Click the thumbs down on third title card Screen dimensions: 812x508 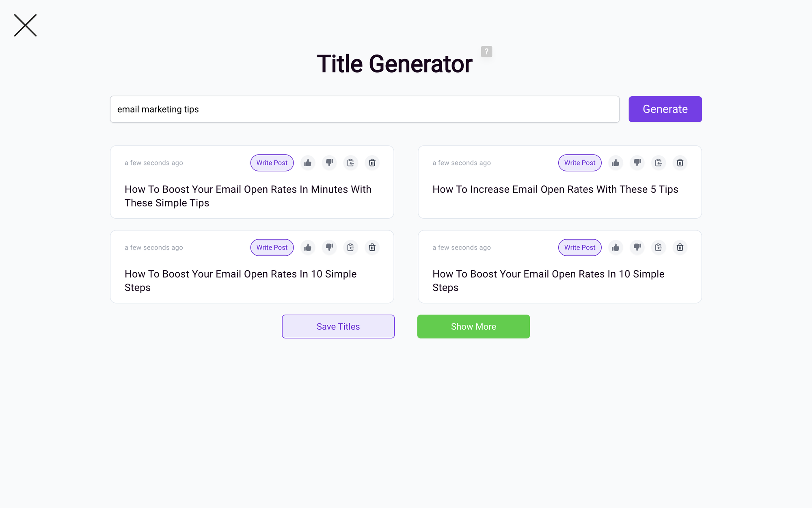pos(329,247)
